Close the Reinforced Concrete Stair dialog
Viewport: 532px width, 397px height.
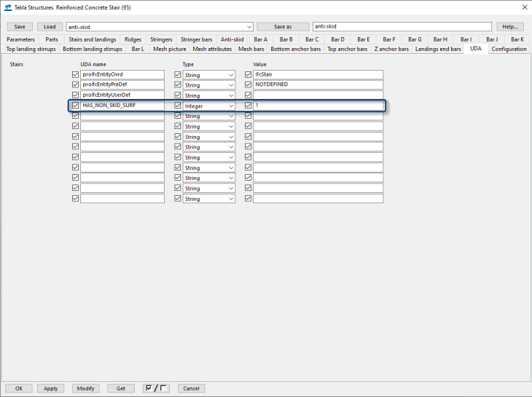coord(524,7)
